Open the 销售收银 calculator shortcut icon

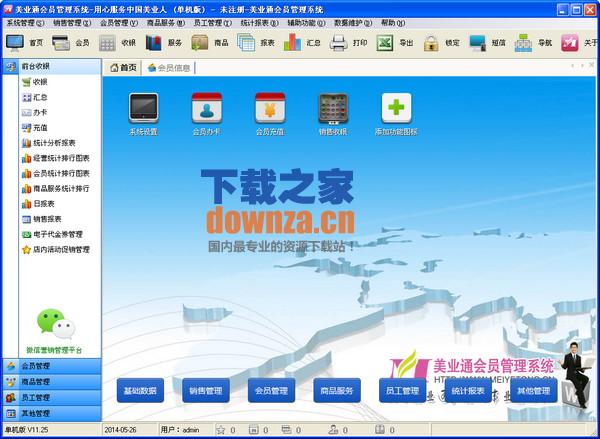(333, 109)
